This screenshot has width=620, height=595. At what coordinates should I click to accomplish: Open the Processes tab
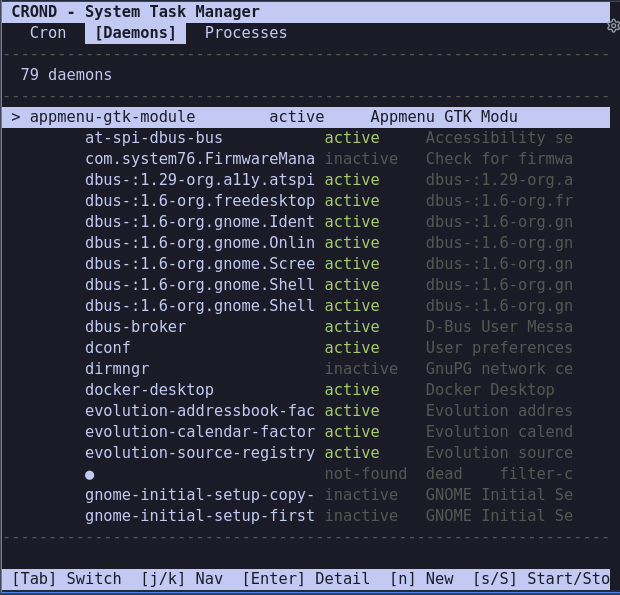pos(246,33)
